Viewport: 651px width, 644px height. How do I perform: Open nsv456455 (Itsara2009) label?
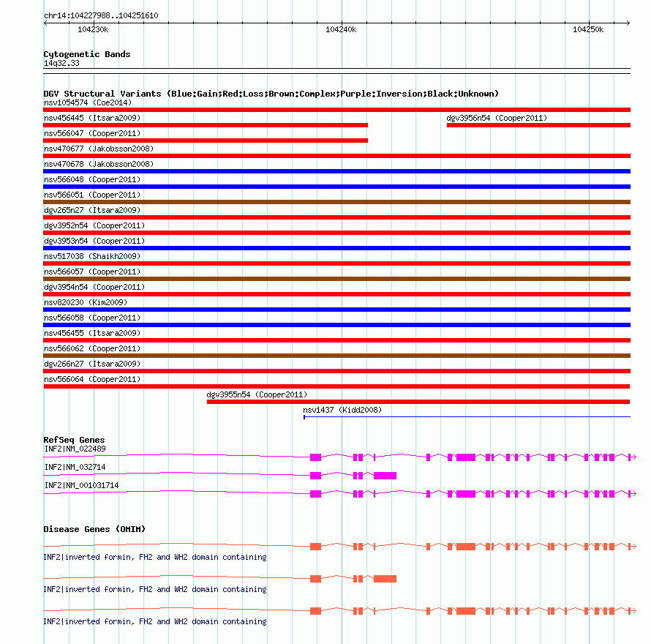coord(92,333)
